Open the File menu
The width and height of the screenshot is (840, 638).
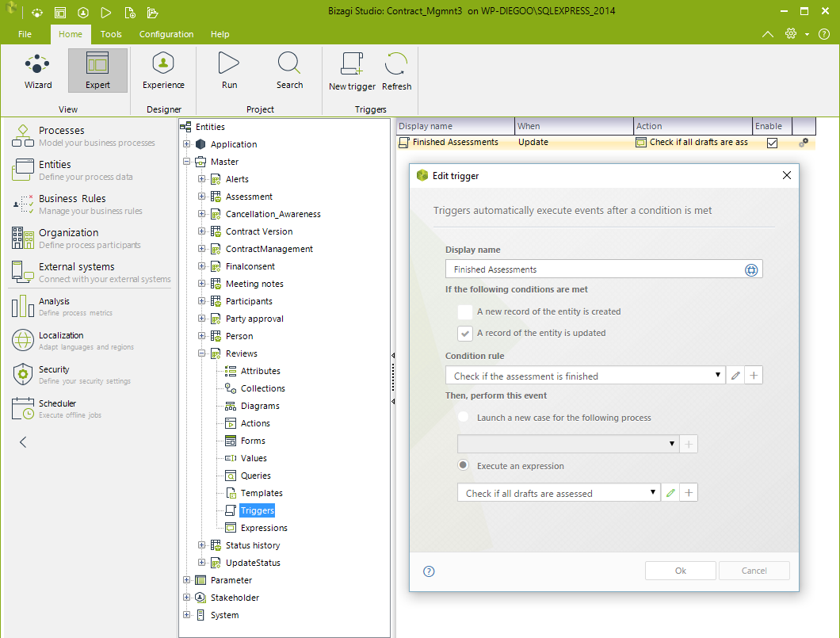[25, 34]
